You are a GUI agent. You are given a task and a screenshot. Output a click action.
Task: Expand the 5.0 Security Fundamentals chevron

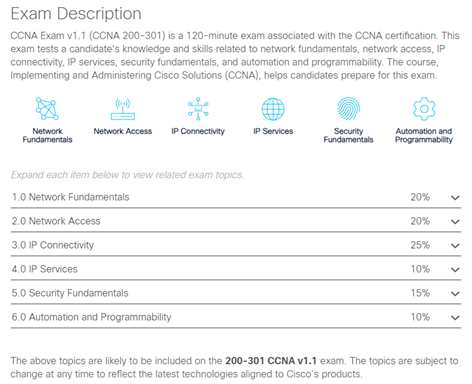point(455,294)
